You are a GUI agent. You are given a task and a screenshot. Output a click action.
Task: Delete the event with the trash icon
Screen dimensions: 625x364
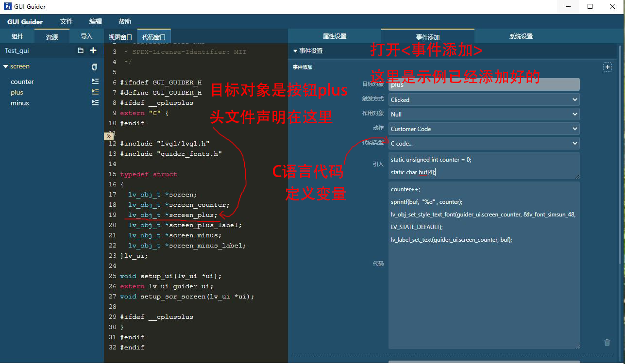[607, 342]
